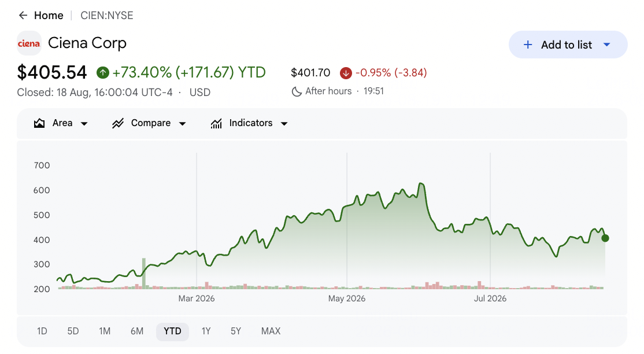Screen dimensions: 644x354
Task: Click the tall green volume bar
Action: pyautogui.click(x=144, y=274)
